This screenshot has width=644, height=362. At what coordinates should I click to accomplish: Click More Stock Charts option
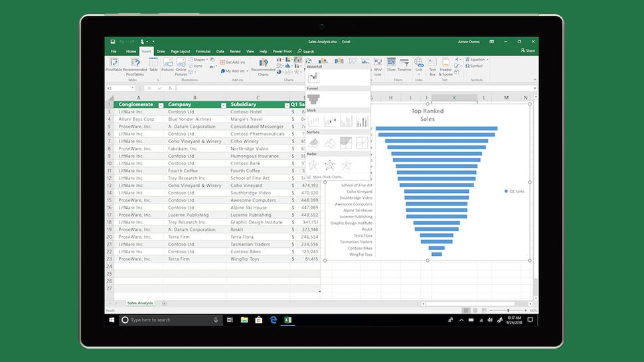point(328,177)
